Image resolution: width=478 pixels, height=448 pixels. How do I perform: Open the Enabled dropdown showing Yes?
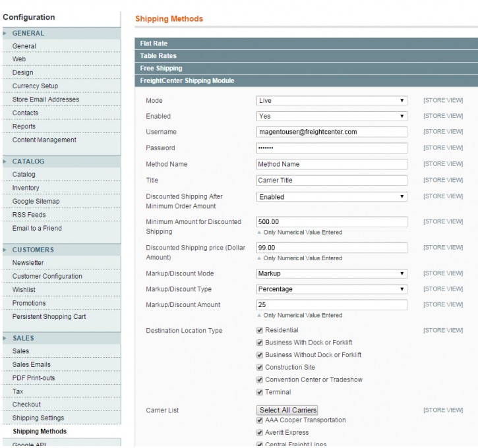pyautogui.click(x=332, y=116)
